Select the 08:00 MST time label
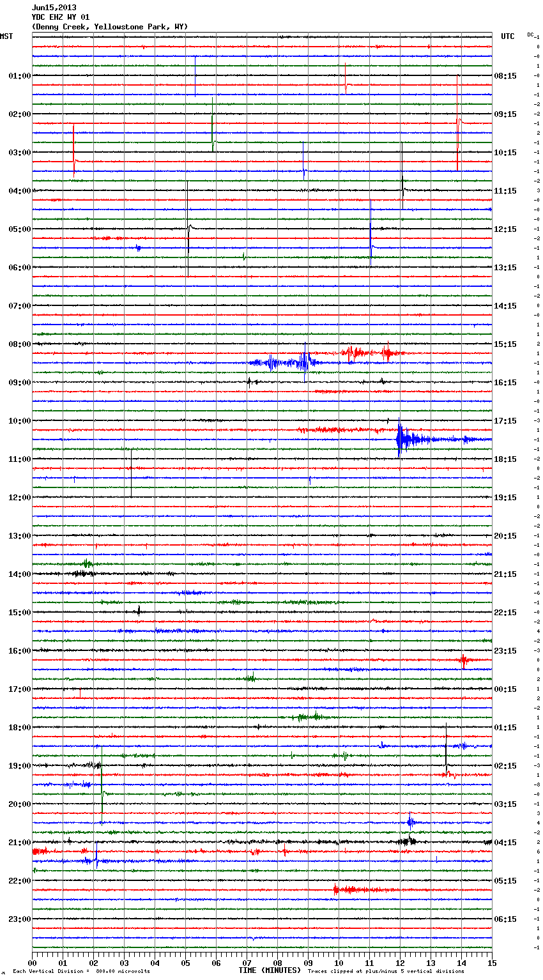The height and width of the screenshot is (980, 543). (x=20, y=344)
